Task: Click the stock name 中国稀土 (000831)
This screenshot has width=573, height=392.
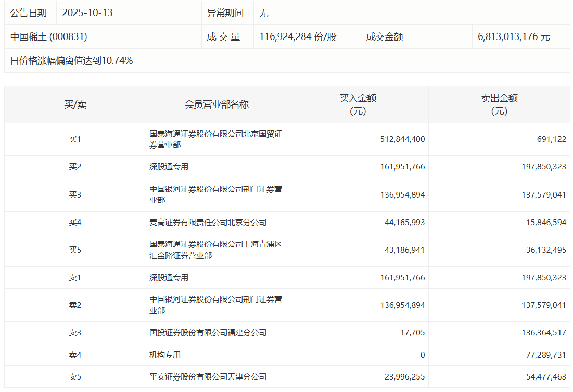Action: (x=49, y=37)
